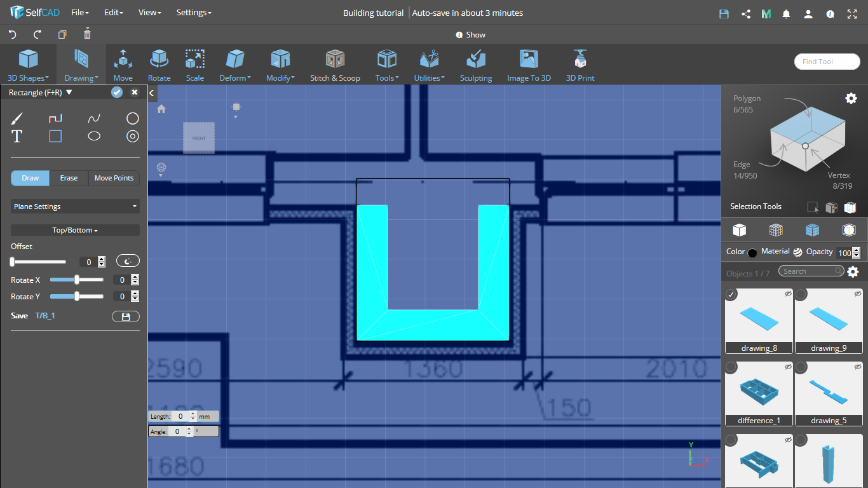Open the 3D Print tool

point(580,65)
